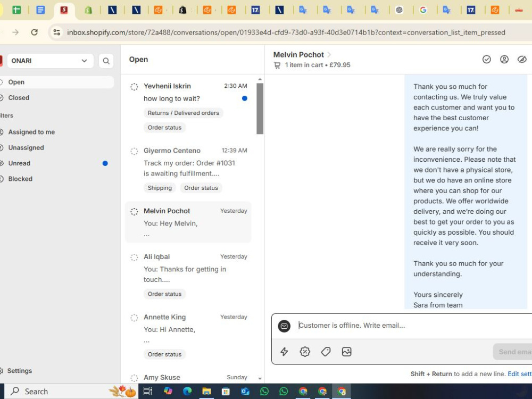This screenshot has height=399, width=532.
Task: Filter by Unread conversations
Action: [56, 163]
